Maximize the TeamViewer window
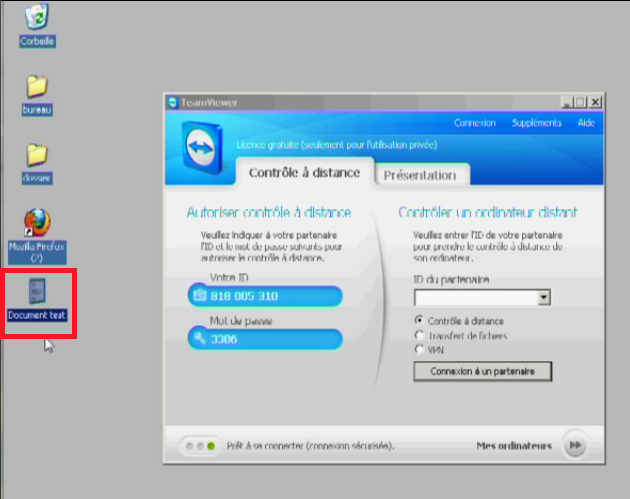Image resolution: width=630 pixels, height=499 pixels. (581, 102)
